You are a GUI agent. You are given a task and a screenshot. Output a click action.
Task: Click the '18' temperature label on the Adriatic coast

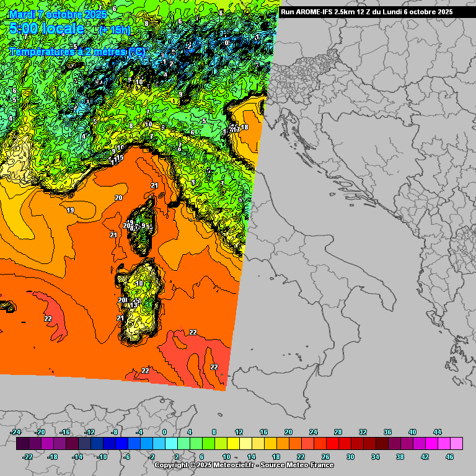(x=245, y=127)
